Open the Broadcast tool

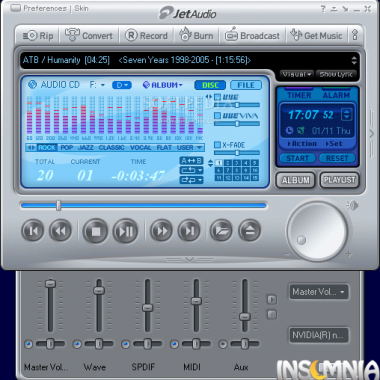click(252, 35)
